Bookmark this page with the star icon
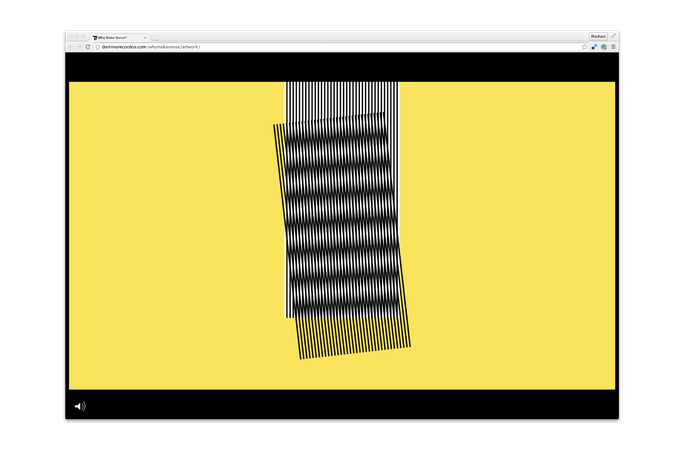 [584, 47]
